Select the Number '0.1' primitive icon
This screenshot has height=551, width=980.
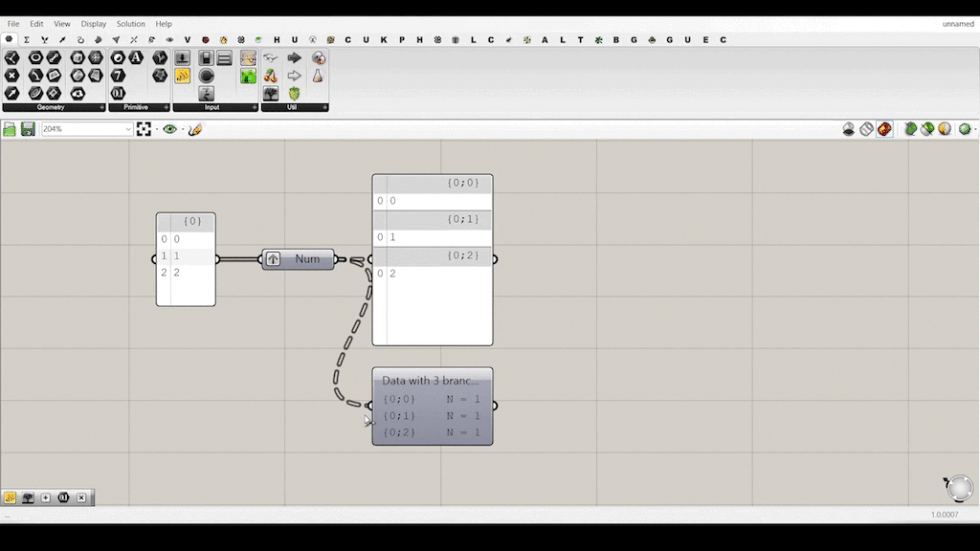[118, 94]
